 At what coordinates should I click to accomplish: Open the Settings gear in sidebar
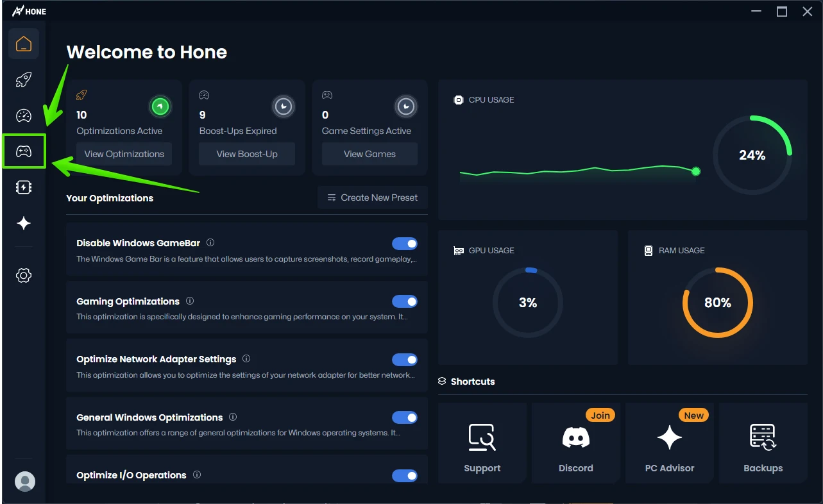point(24,276)
